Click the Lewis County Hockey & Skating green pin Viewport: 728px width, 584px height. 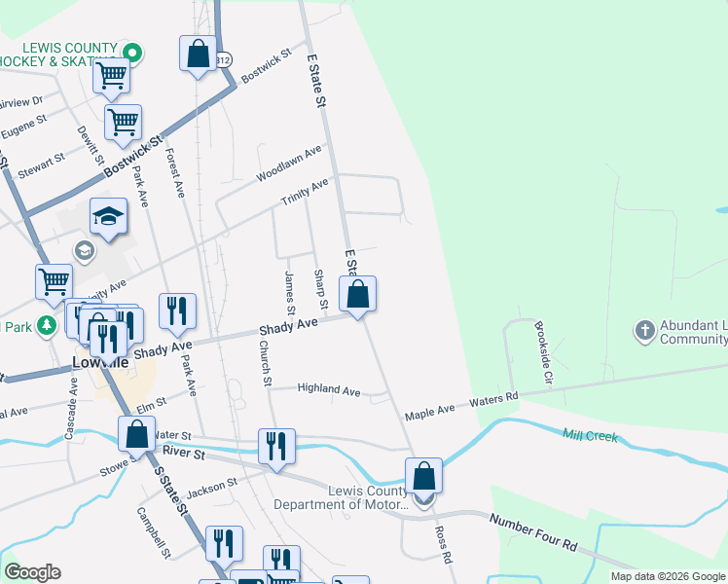(132, 53)
